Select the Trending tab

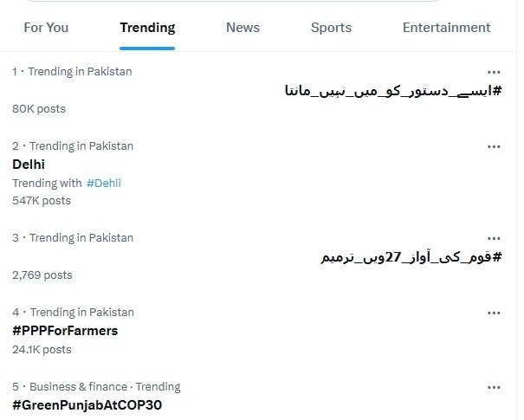(147, 28)
